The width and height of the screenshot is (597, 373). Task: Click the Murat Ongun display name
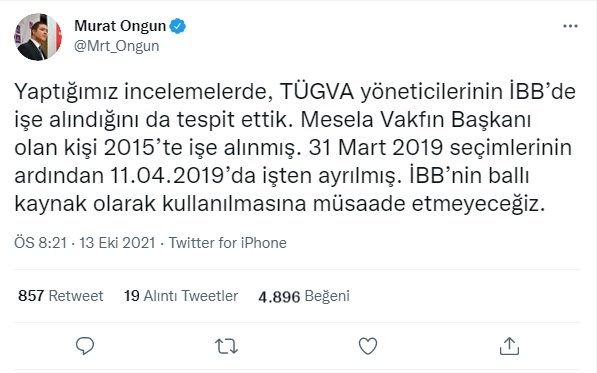pyautogui.click(x=120, y=26)
